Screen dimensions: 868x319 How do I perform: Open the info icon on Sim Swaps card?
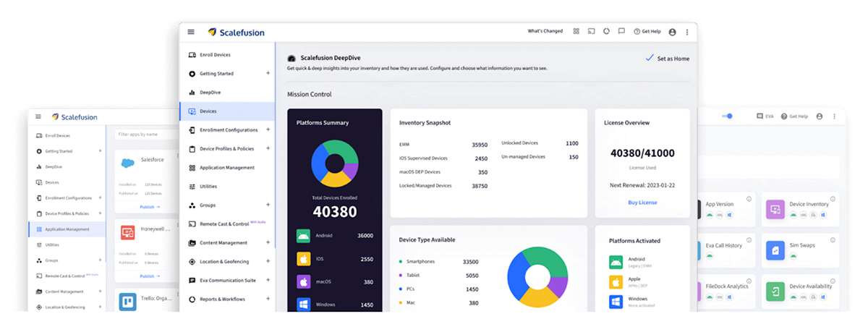coord(831,240)
